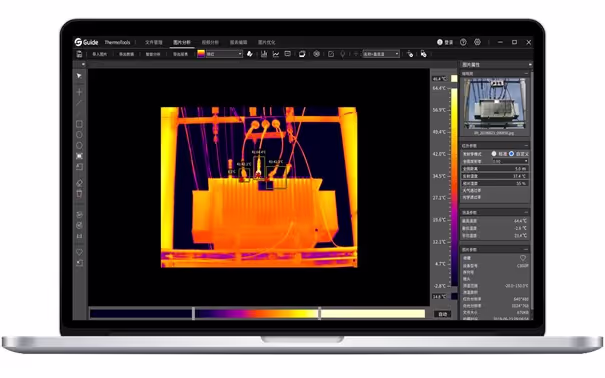Click the fourth text button in the toolbar

point(180,54)
